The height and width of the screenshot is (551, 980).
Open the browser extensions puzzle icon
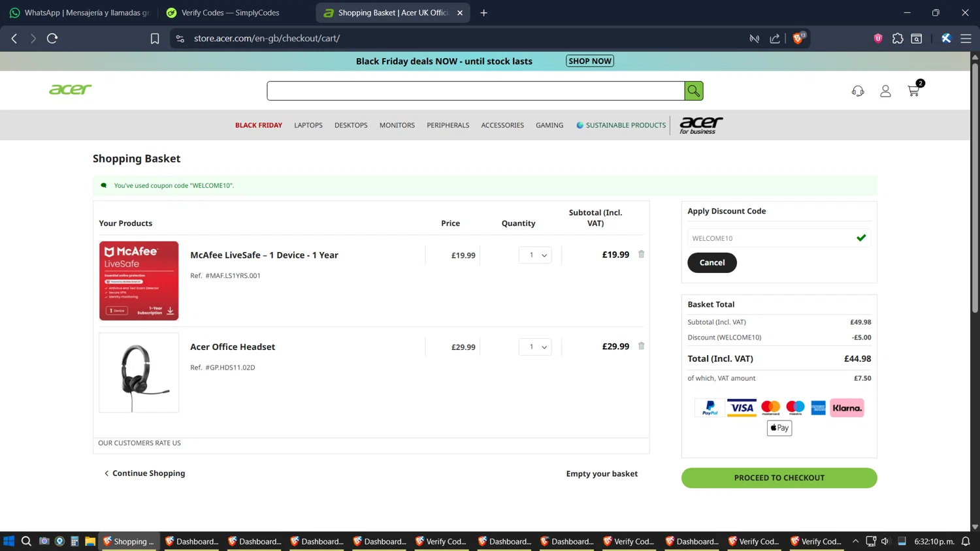point(898,39)
